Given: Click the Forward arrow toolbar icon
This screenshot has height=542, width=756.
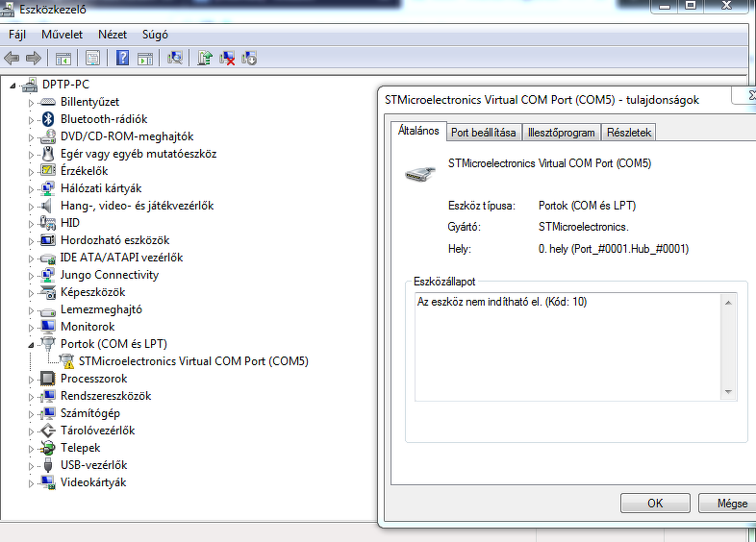Looking at the screenshot, I should click(34, 59).
